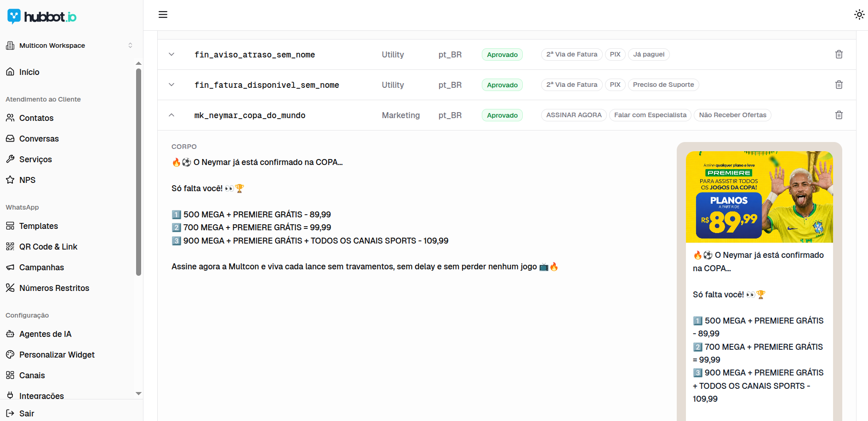The width and height of the screenshot is (868, 421).
Task: Click the Conversas inbox icon
Action: point(10,138)
